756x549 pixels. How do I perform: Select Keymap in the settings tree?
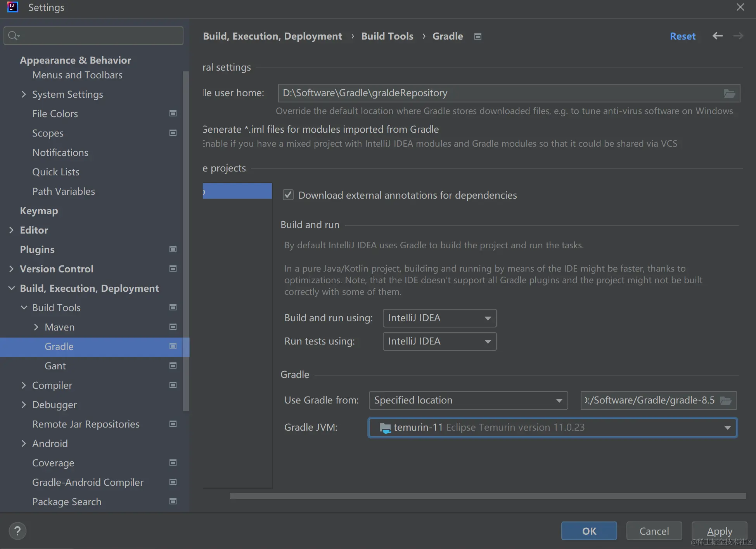pyautogui.click(x=39, y=211)
